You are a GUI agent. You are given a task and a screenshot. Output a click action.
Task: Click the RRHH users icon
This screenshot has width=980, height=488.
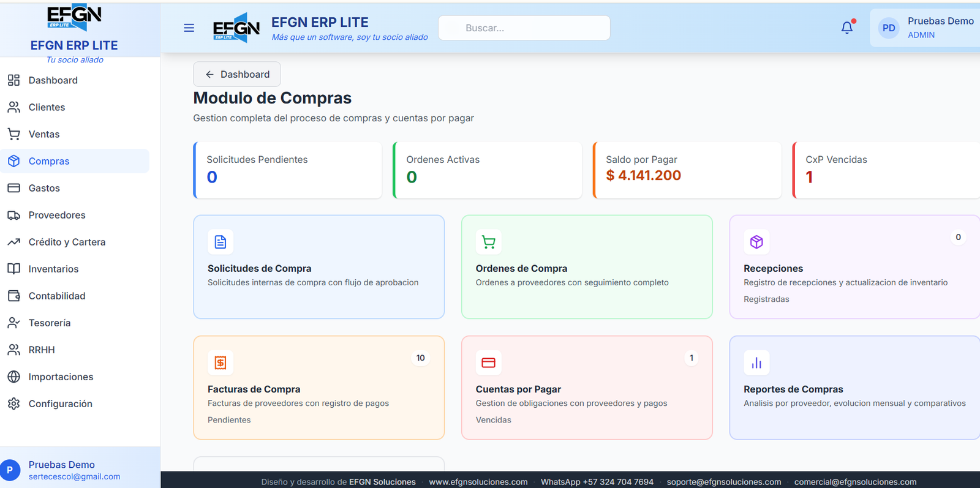[x=13, y=350]
